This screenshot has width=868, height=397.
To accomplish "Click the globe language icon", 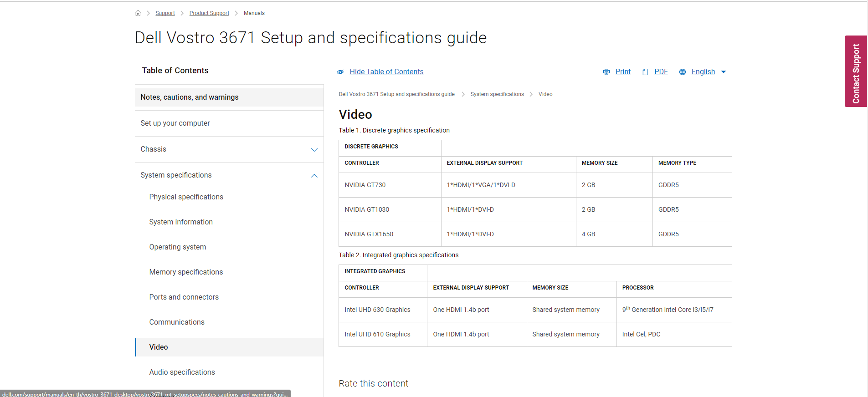I will 683,72.
